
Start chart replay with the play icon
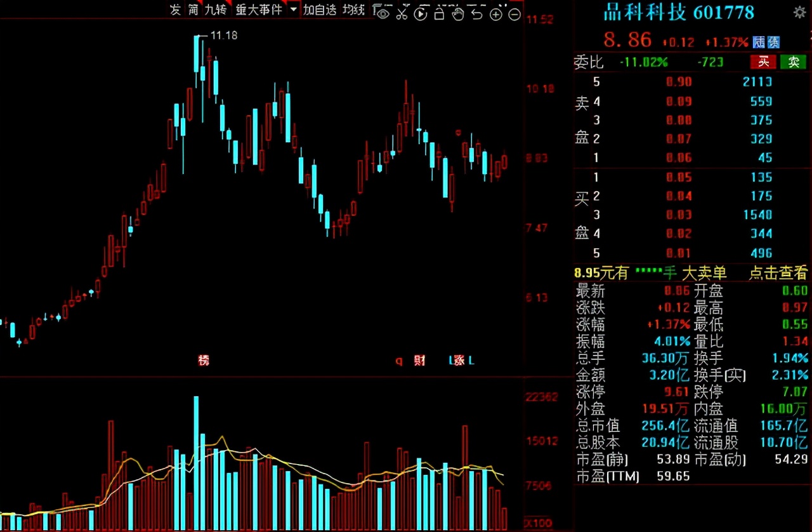[421, 13]
